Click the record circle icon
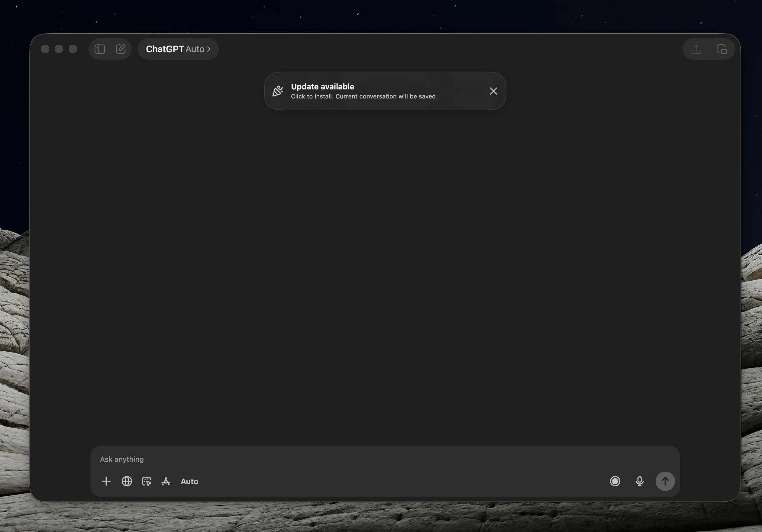Screen dimensions: 762x532 [615, 481]
